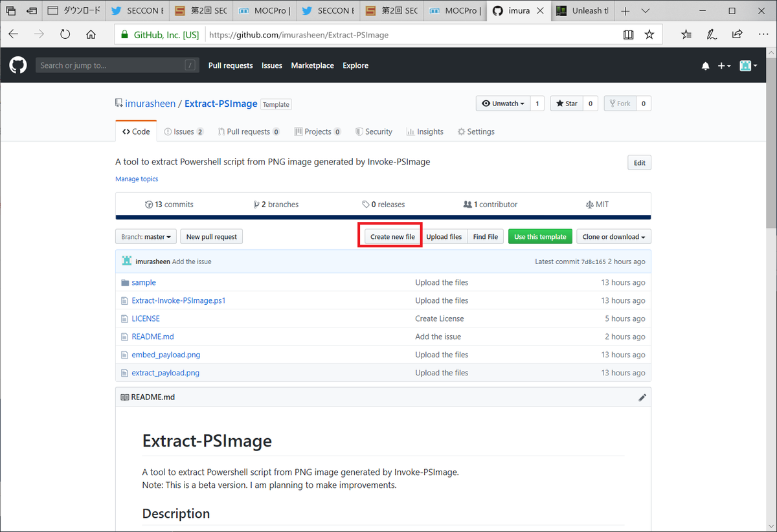Click Use this template button
The width and height of the screenshot is (777, 532).
point(540,237)
